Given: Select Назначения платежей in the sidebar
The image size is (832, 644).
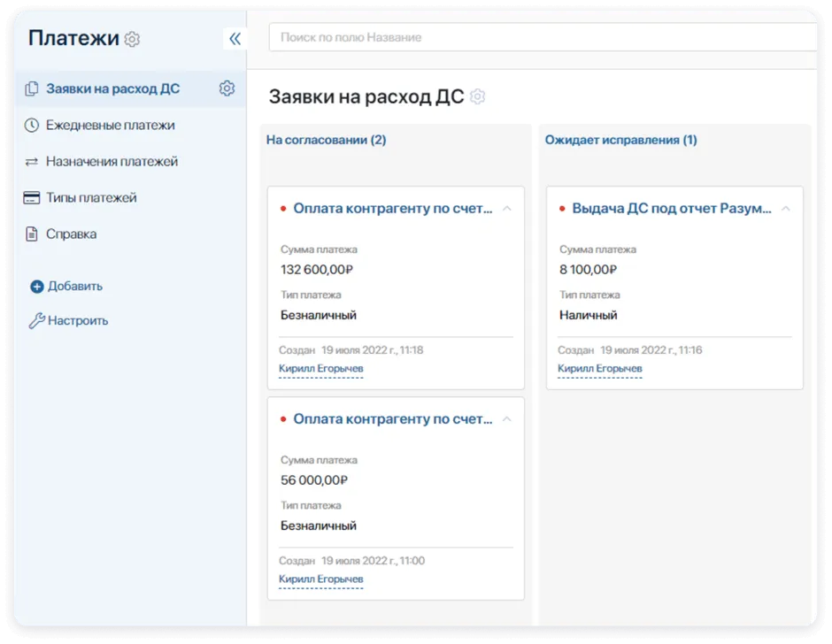Looking at the screenshot, I should [x=111, y=161].
